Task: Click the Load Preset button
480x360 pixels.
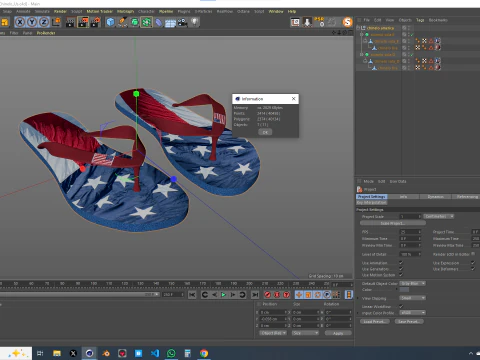Action: (x=374, y=322)
